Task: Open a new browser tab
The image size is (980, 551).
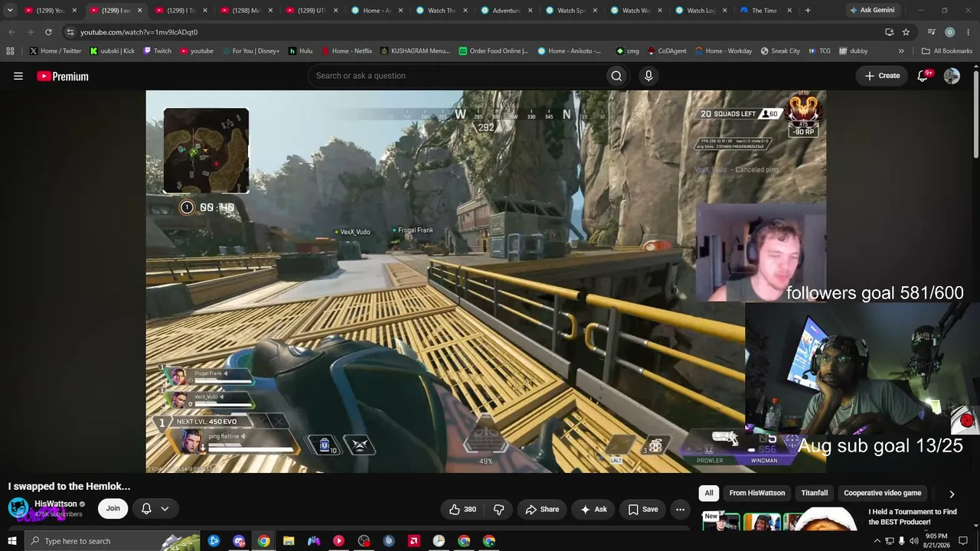Action: (x=808, y=11)
